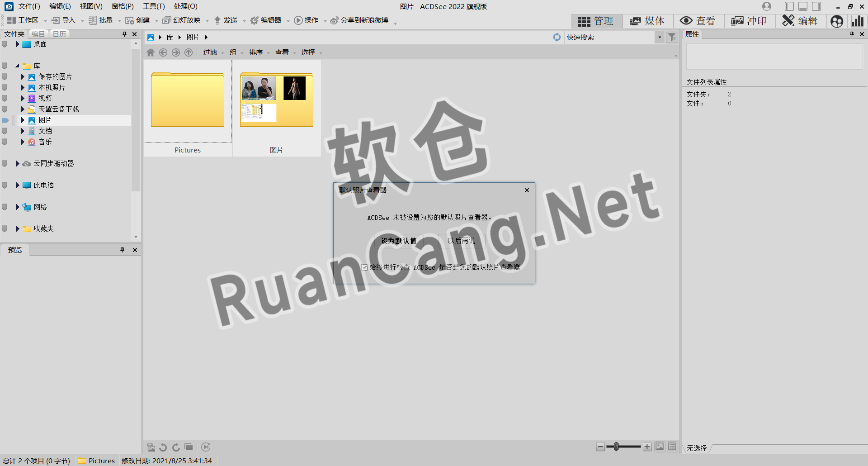Image resolution: width=868 pixels, height=466 pixels.
Task: Open the statistics dashboard bar chart icon
Action: tap(857, 21)
